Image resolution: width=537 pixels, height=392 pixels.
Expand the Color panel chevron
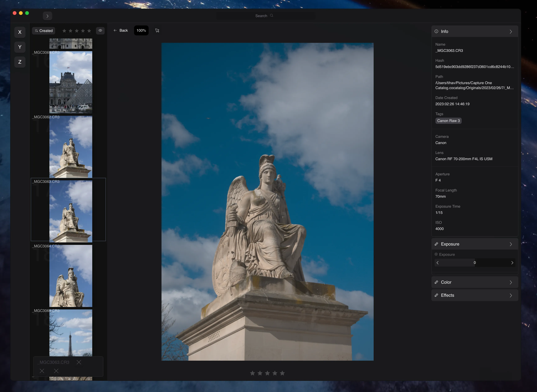[x=511, y=282]
